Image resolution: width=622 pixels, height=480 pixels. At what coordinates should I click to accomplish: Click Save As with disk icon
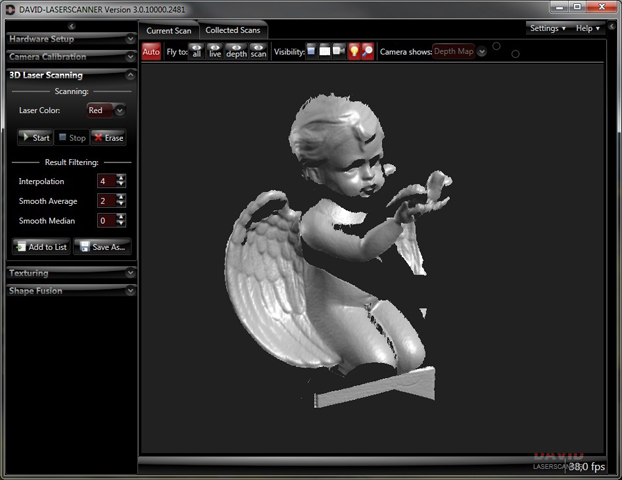coord(102,246)
